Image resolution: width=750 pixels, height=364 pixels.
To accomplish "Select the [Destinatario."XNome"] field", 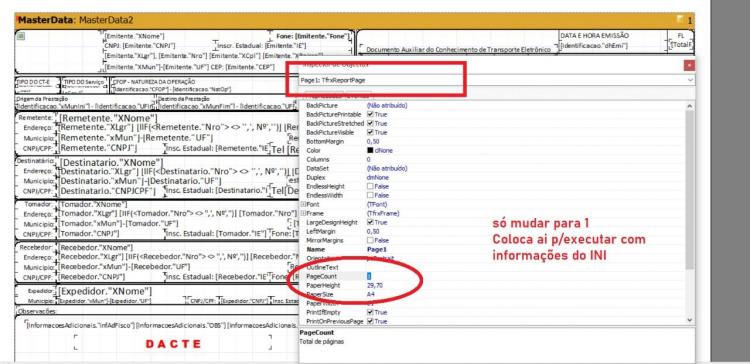I will pos(111,163).
